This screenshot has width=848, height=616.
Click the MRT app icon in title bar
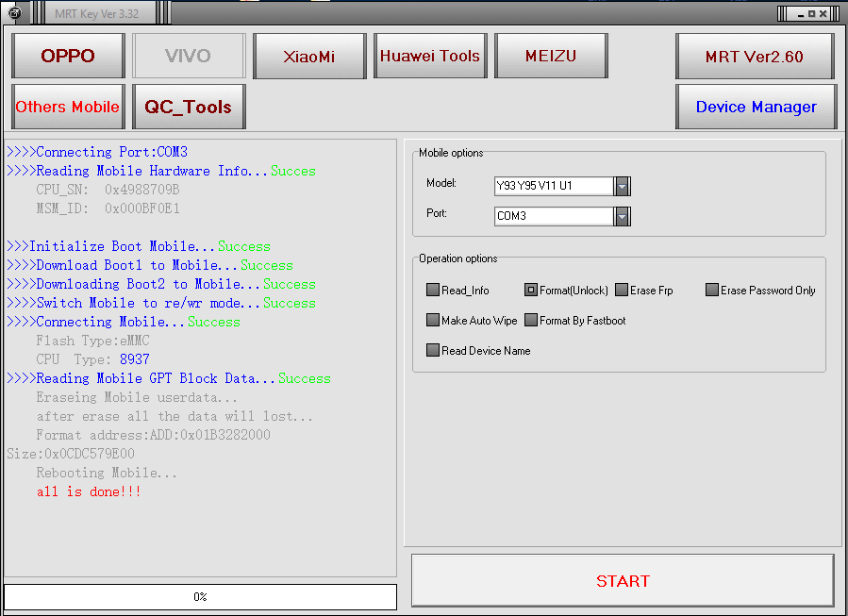click(x=14, y=13)
